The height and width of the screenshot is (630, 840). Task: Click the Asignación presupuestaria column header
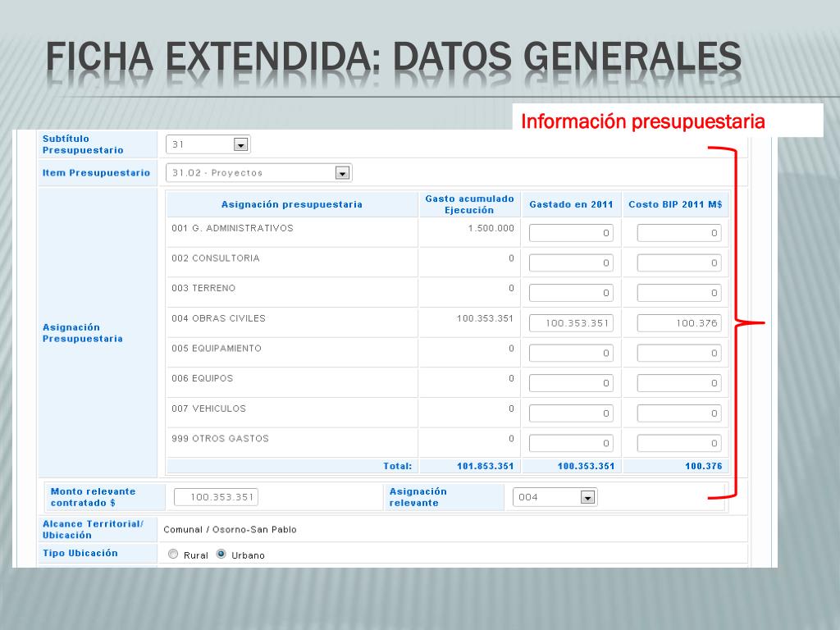(292, 204)
